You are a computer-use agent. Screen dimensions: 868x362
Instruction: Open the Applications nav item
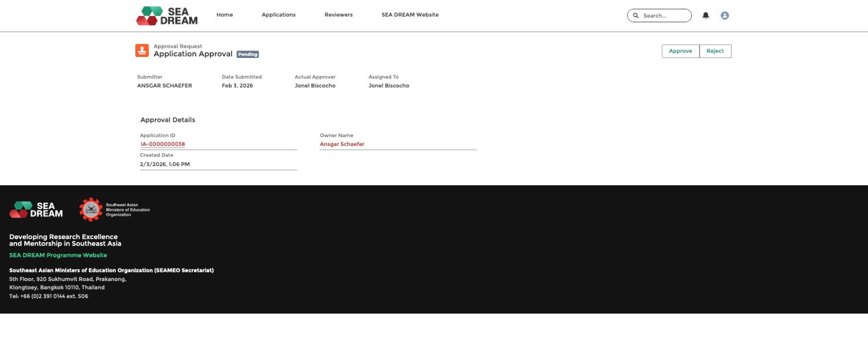coord(278,15)
